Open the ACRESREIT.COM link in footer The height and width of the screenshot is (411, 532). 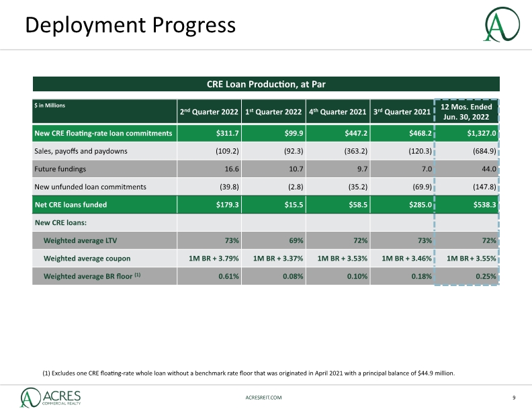(x=263, y=398)
